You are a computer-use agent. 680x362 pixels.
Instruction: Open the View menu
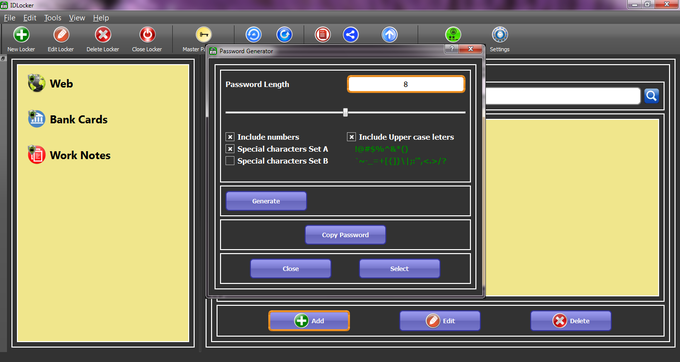[77, 18]
